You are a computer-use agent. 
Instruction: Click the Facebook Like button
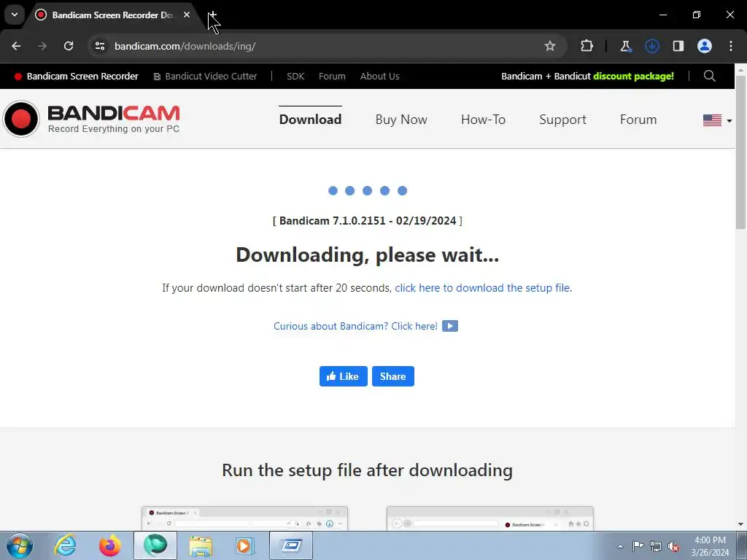tap(343, 376)
